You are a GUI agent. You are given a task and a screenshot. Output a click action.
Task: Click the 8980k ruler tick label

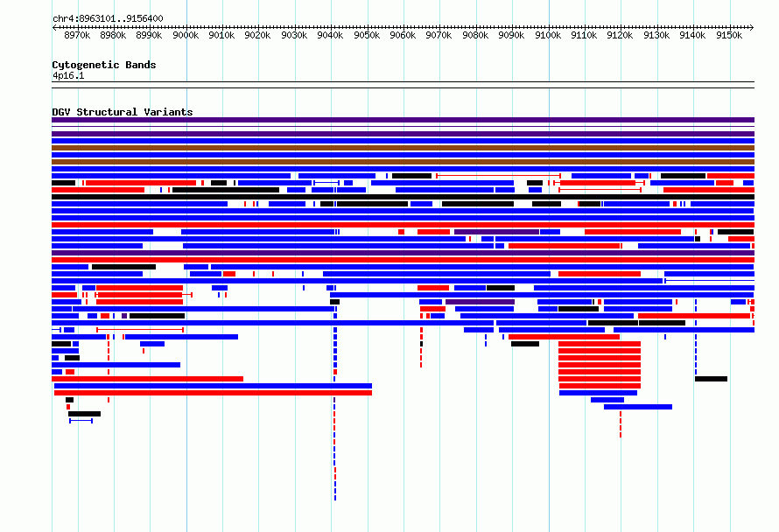click(113, 35)
